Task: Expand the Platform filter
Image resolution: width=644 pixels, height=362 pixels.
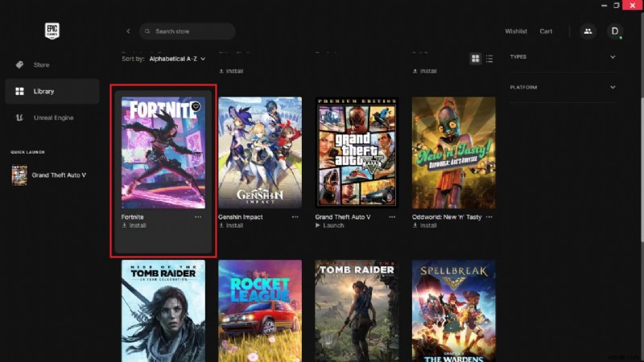Action: pos(563,88)
